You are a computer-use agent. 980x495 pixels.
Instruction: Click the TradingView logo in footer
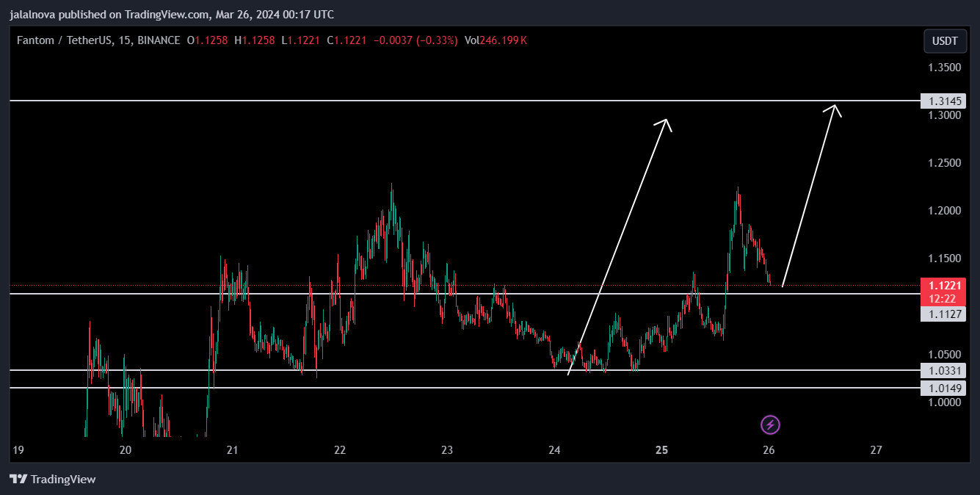click(x=53, y=480)
